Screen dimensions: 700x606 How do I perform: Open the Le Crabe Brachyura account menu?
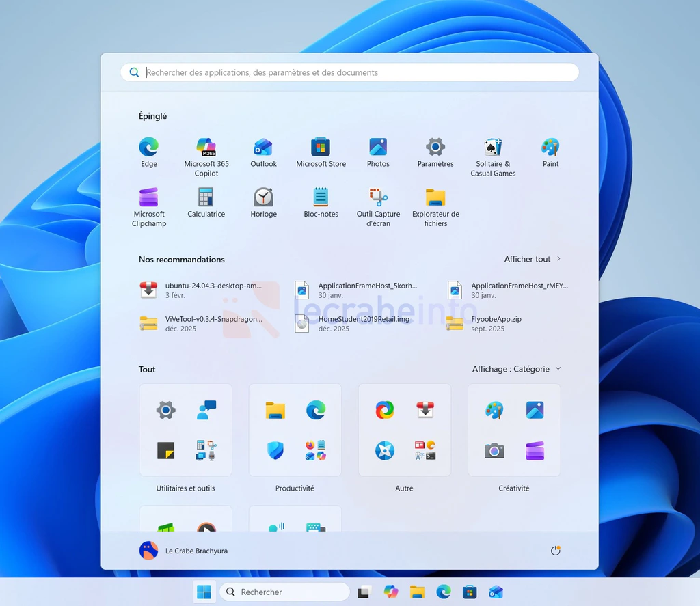click(x=183, y=551)
